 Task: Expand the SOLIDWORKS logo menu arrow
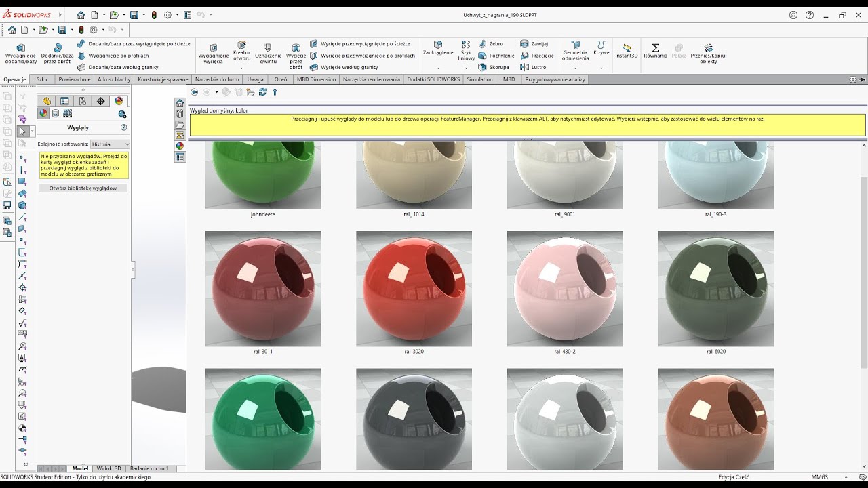tap(61, 15)
